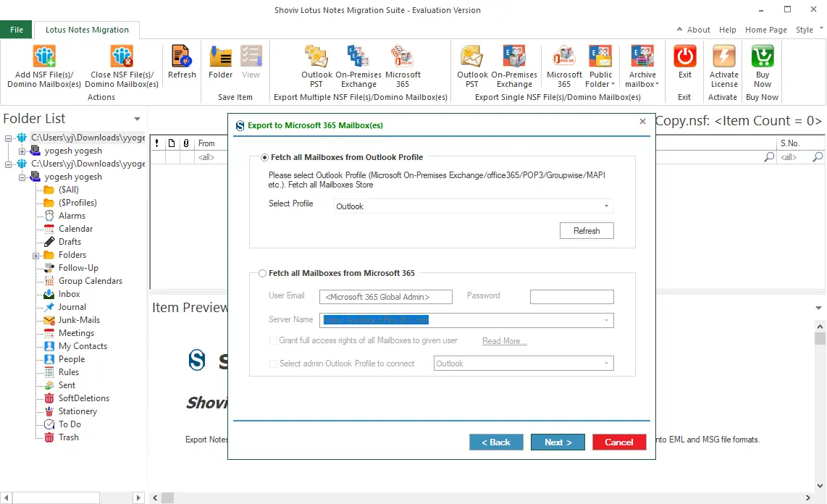Viewport: 827px width, 504px height.
Task: Open the About menu item
Action: (698, 30)
